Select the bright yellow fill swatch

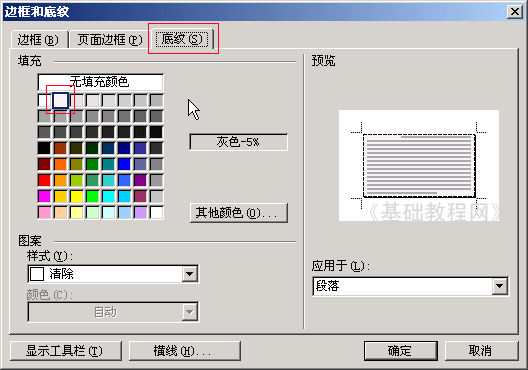tap(76, 196)
